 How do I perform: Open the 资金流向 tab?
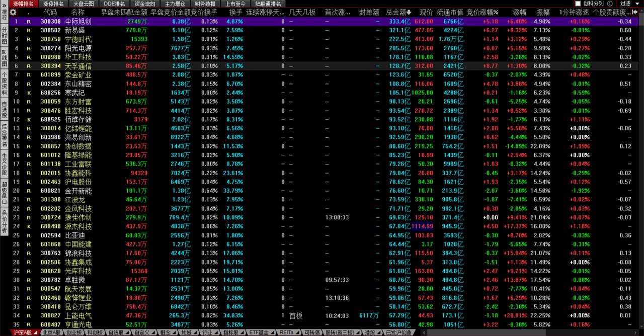[145, 4]
